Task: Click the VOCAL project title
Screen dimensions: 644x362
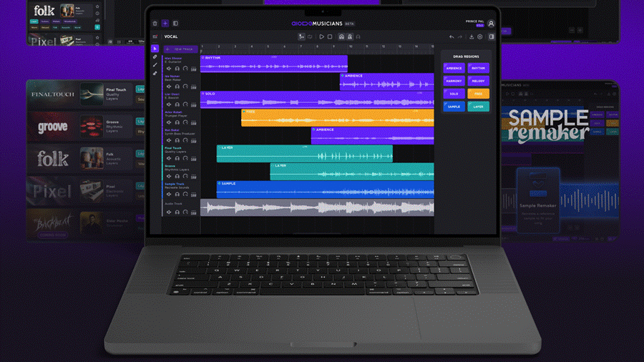Action: click(x=171, y=36)
